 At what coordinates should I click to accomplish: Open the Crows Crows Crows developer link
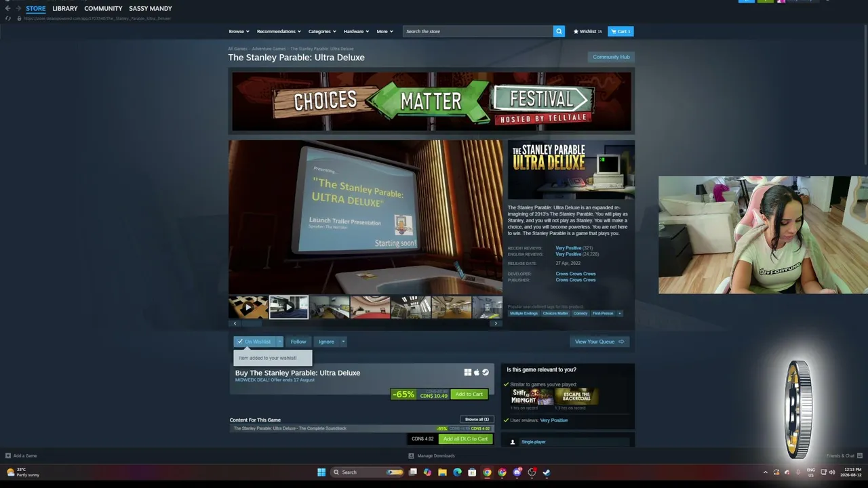pyautogui.click(x=576, y=274)
